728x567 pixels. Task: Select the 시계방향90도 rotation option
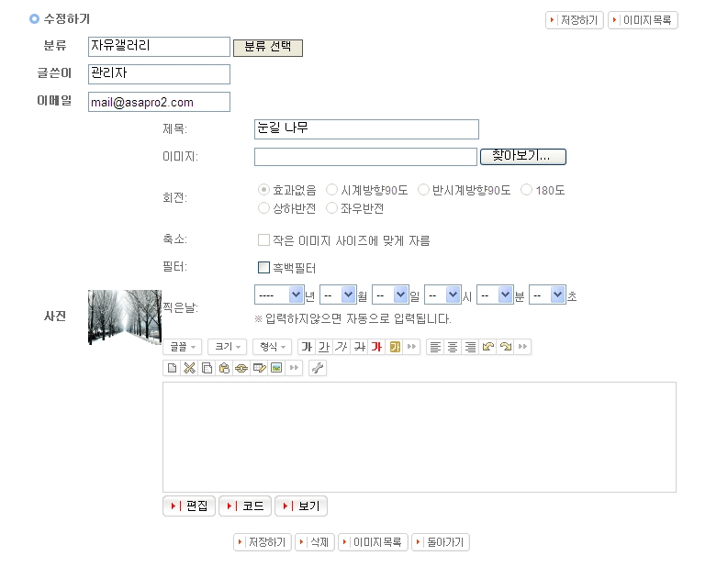[332, 190]
